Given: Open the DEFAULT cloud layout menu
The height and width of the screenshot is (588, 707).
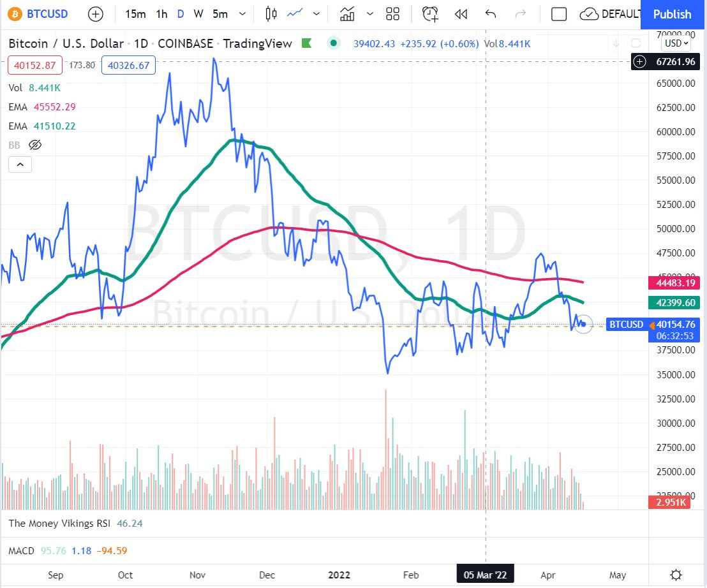Looking at the screenshot, I should (610, 15).
